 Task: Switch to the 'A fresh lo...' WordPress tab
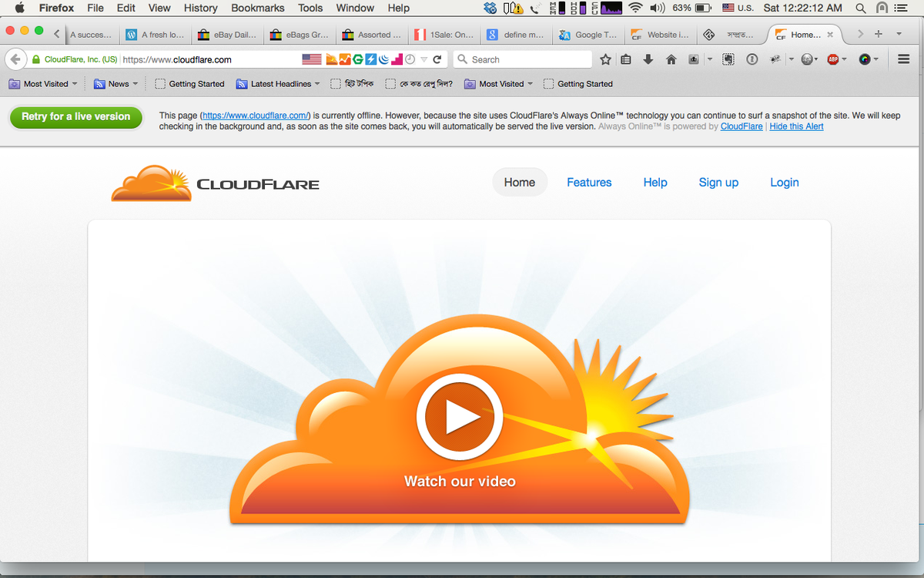[156, 35]
